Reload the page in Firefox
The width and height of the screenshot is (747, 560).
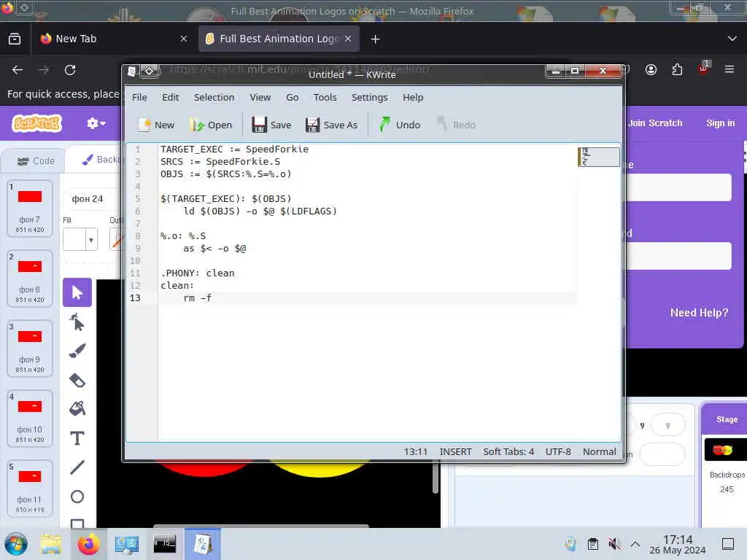coord(70,70)
